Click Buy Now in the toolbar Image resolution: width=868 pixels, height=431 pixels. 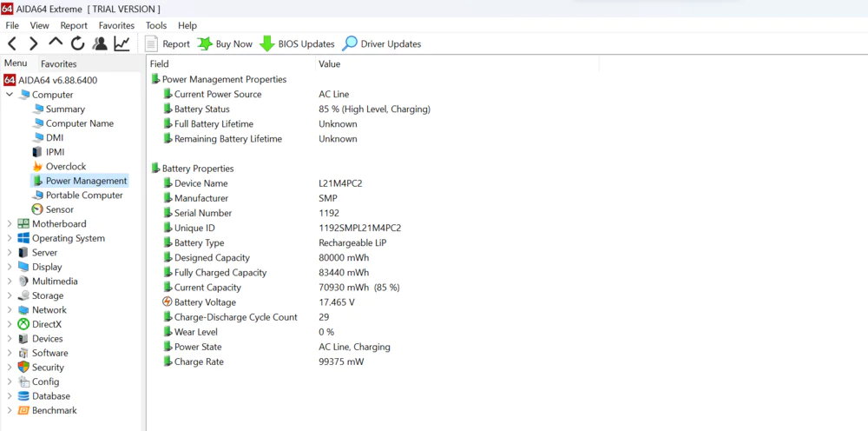click(226, 43)
